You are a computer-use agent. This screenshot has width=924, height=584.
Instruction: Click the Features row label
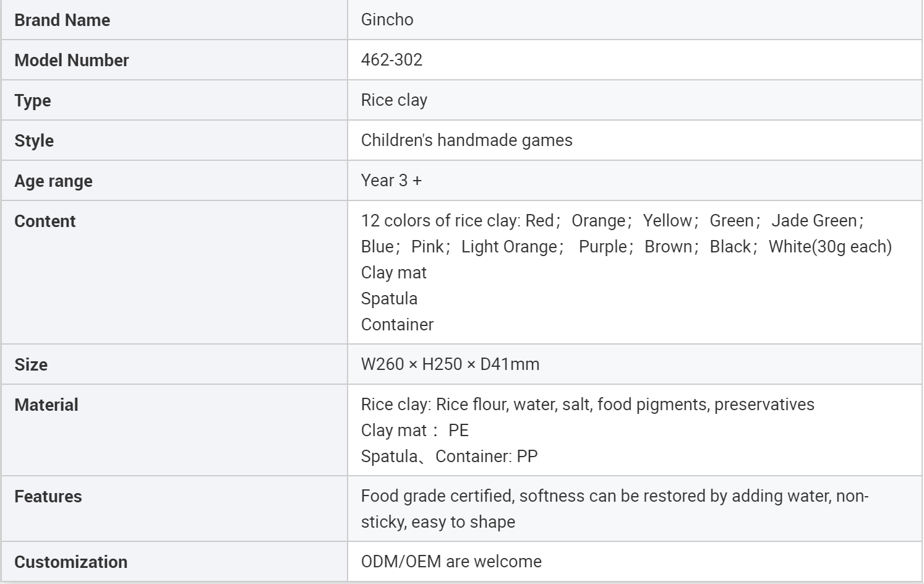pos(48,497)
